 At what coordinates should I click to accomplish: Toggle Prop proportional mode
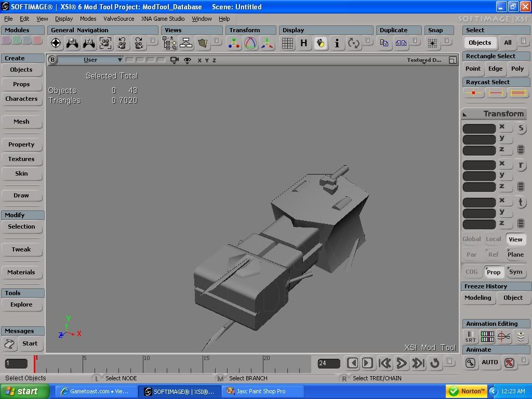(494, 272)
